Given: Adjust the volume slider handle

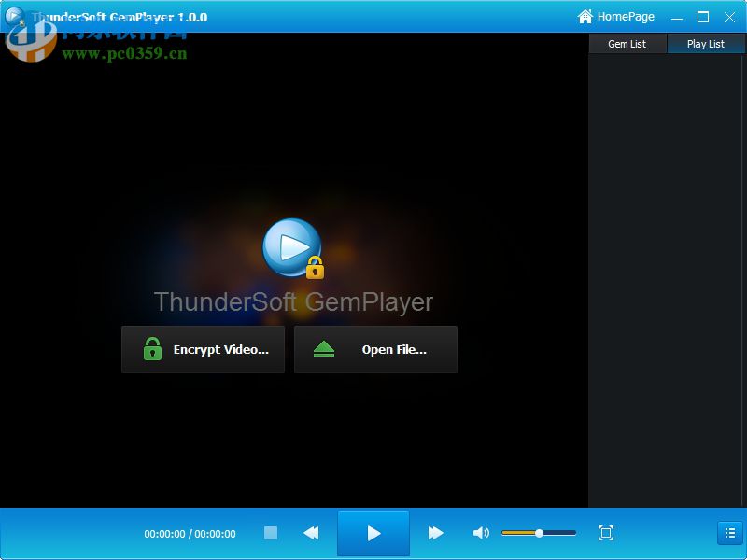Looking at the screenshot, I should pyautogui.click(x=540, y=533).
